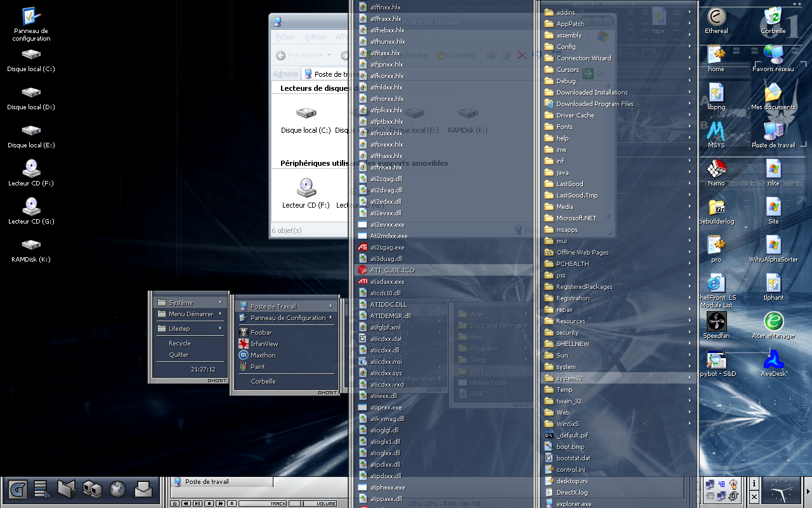The height and width of the screenshot is (508, 812).
Task: Open Disque local (C:) in Poste de travail window
Action: pos(306,119)
